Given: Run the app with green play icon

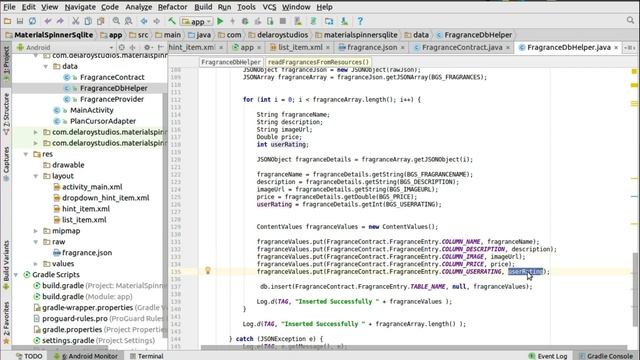Looking at the screenshot, I should pos(220,21).
